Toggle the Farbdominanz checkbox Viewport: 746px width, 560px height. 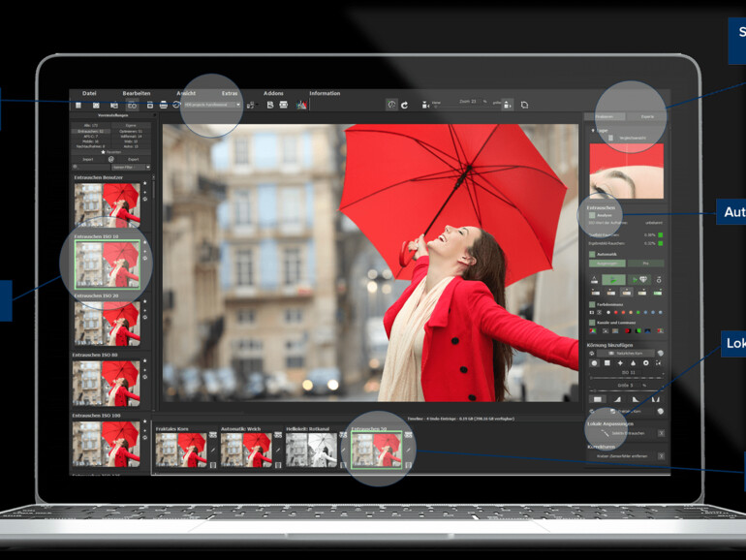(592, 304)
